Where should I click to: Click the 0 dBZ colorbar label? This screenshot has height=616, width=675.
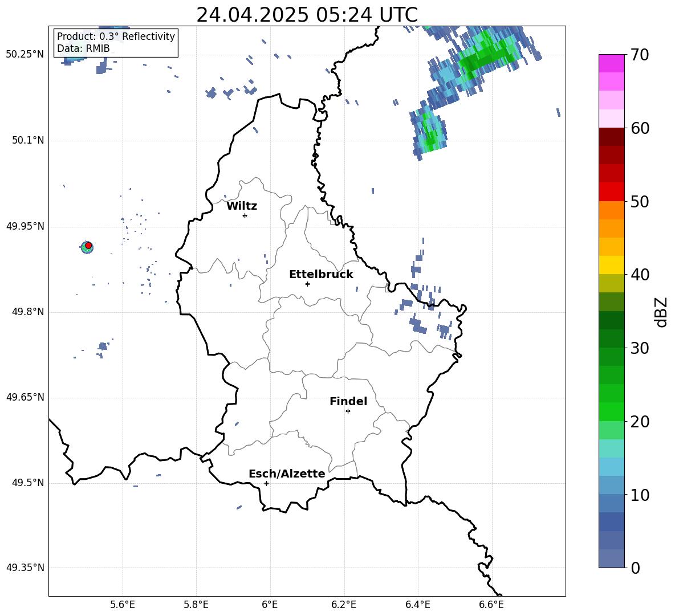tap(635, 568)
